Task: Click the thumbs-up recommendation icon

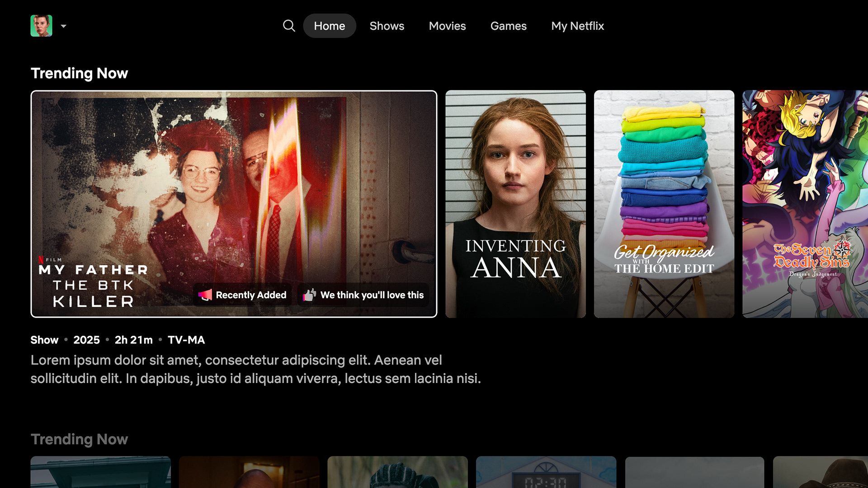Action: (310, 295)
